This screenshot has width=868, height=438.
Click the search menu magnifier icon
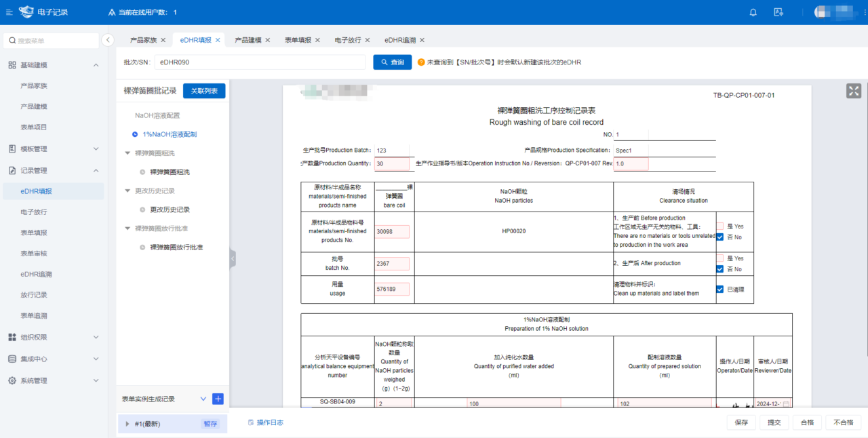click(x=12, y=41)
